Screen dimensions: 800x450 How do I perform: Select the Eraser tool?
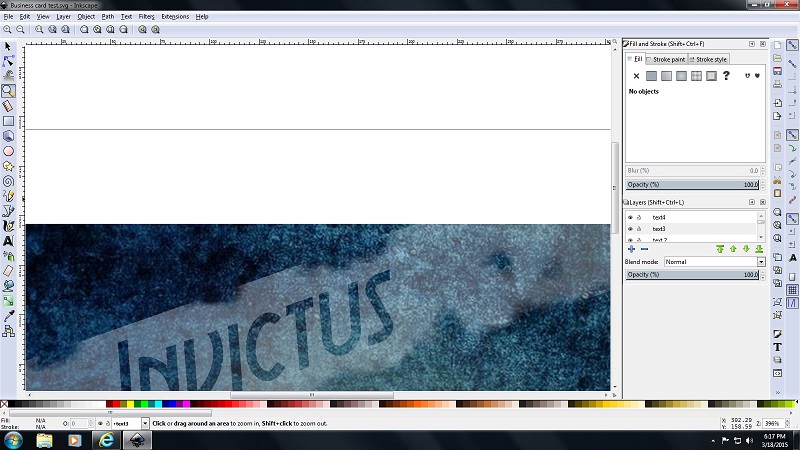(x=8, y=271)
